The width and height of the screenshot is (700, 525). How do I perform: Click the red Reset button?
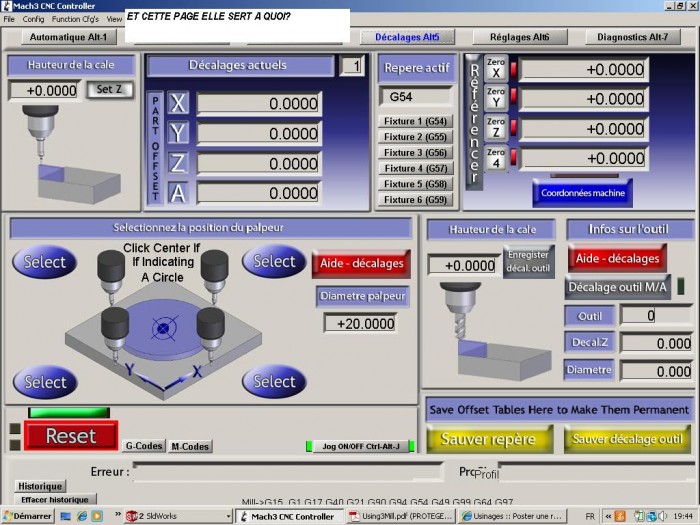tap(71, 436)
